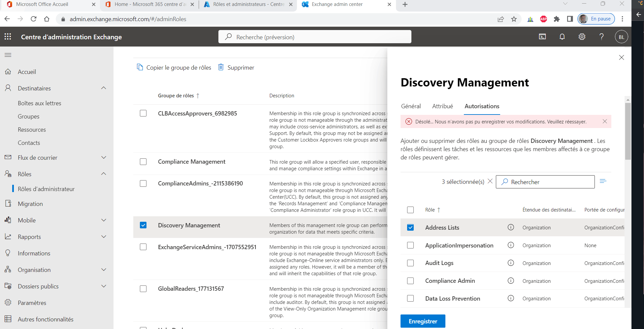Sort roles by Rôle column header

433,210
